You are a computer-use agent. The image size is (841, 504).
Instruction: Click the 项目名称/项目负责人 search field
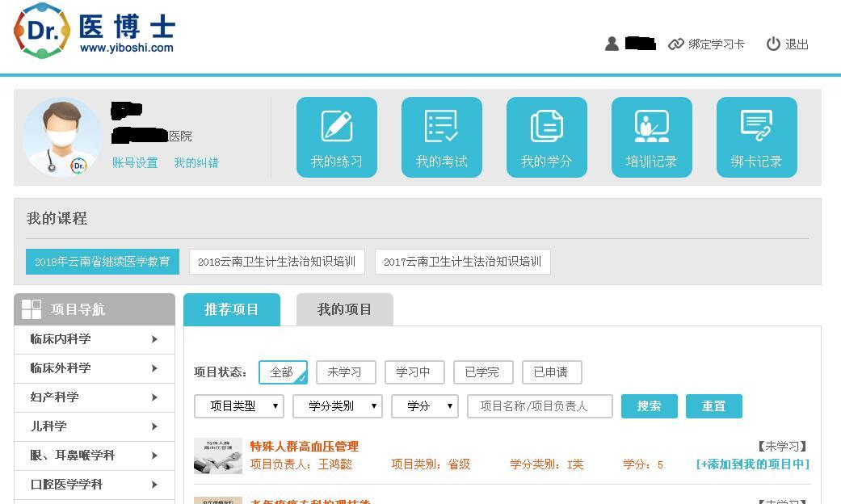[540, 406]
